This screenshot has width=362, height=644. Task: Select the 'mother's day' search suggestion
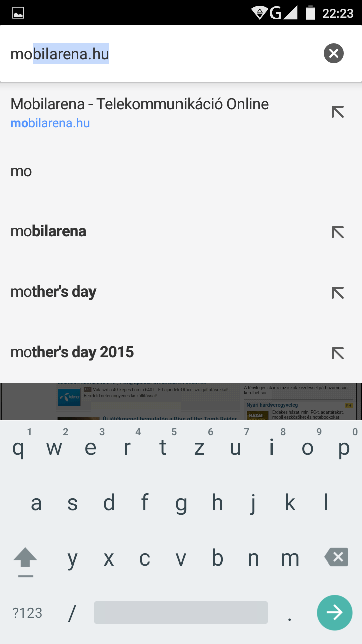click(53, 292)
